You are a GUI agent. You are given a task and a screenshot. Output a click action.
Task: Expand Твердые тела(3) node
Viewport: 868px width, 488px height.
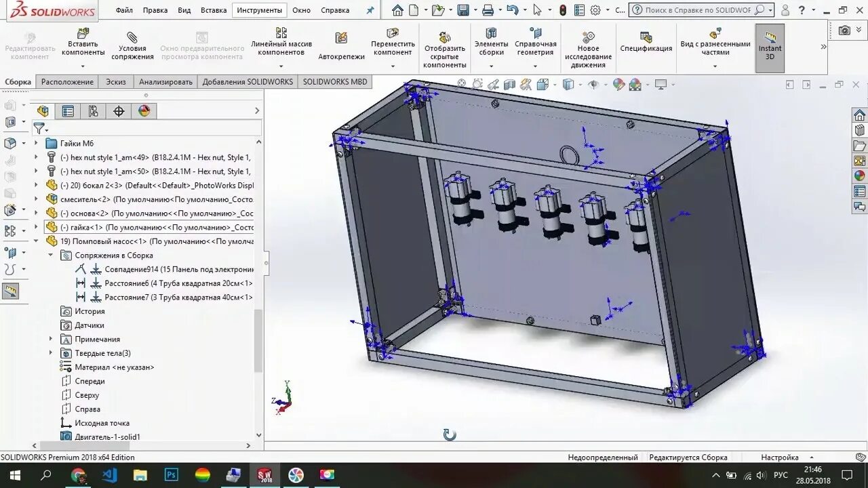point(51,353)
